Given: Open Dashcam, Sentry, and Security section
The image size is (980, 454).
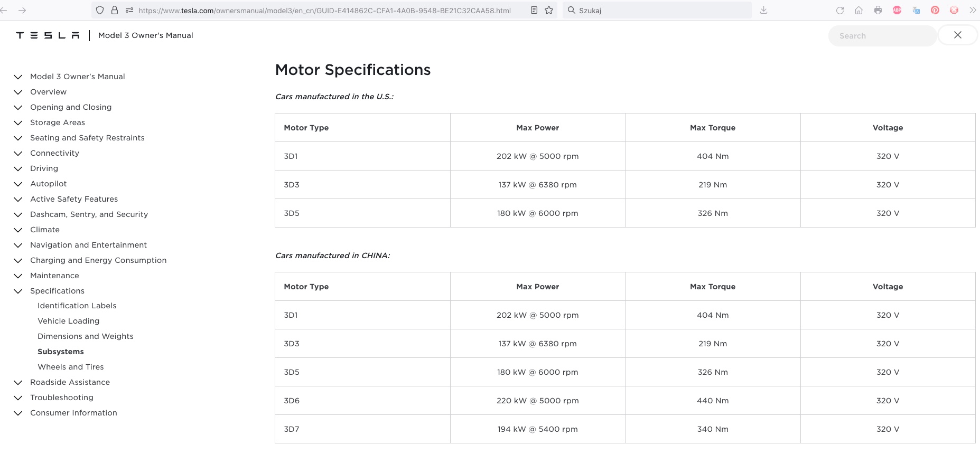Looking at the screenshot, I should click(89, 214).
